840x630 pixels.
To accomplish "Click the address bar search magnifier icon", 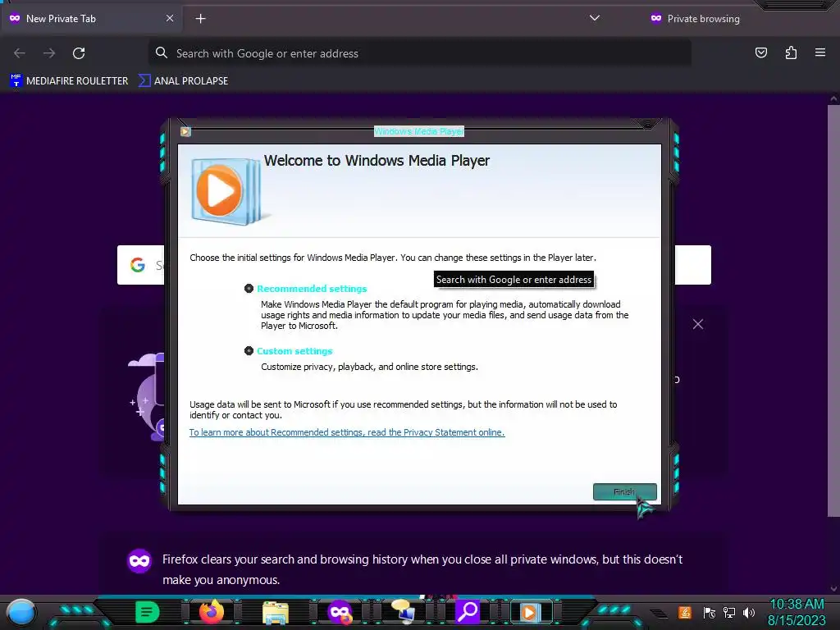I will pyautogui.click(x=162, y=52).
